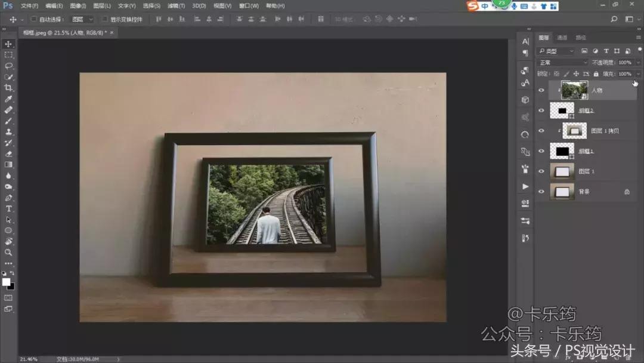
Task: Select the Hand tool
Action: coord(8,241)
